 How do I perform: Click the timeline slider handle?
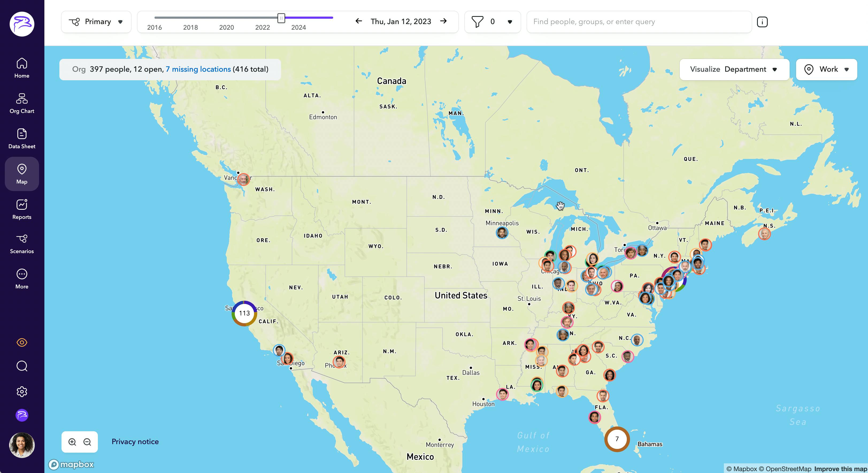click(281, 18)
